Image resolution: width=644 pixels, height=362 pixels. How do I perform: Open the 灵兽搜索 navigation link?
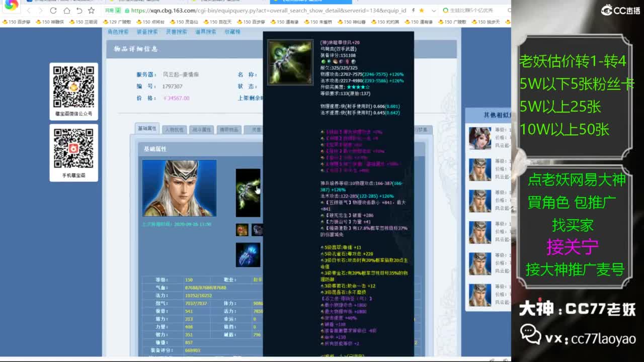(x=176, y=32)
